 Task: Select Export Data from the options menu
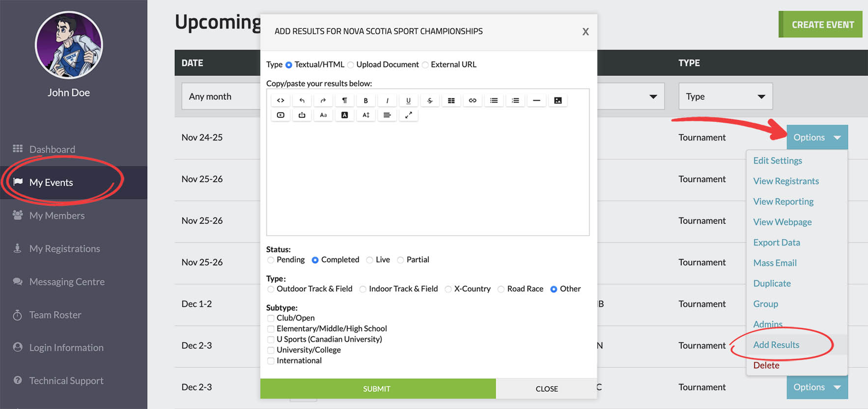pyautogui.click(x=777, y=243)
